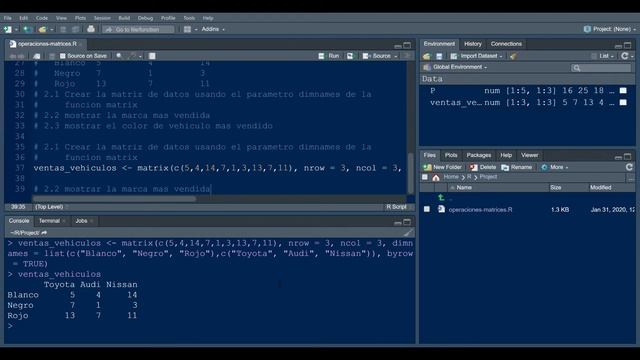Open the recent files dropdown arrow

(x=52, y=29)
